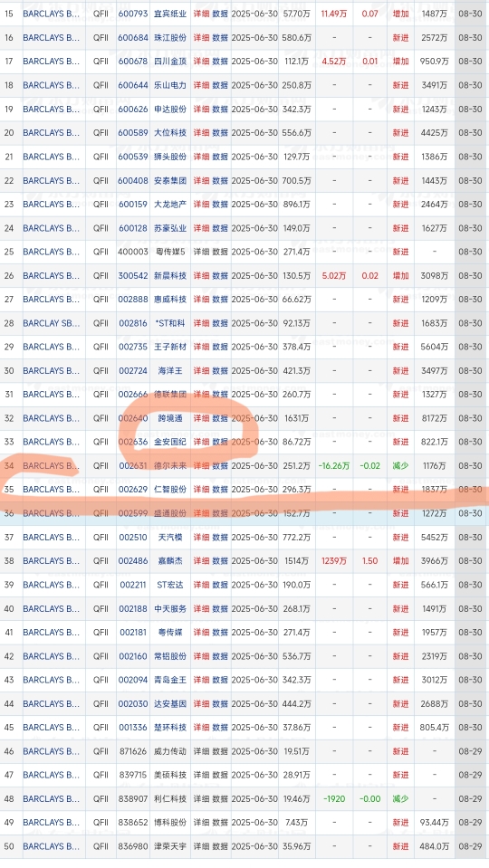Screen dimensions: 489x868
Task: Select 津荣天宇 stock name text
Action: pyautogui.click(x=170, y=846)
